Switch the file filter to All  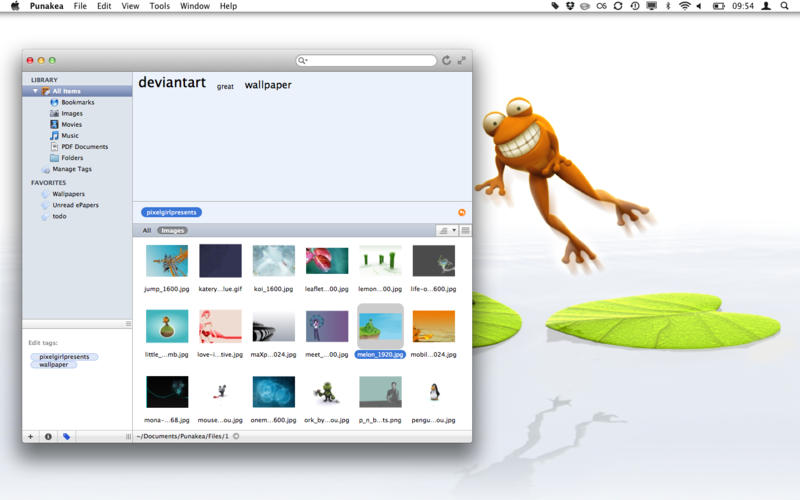coord(146,230)
